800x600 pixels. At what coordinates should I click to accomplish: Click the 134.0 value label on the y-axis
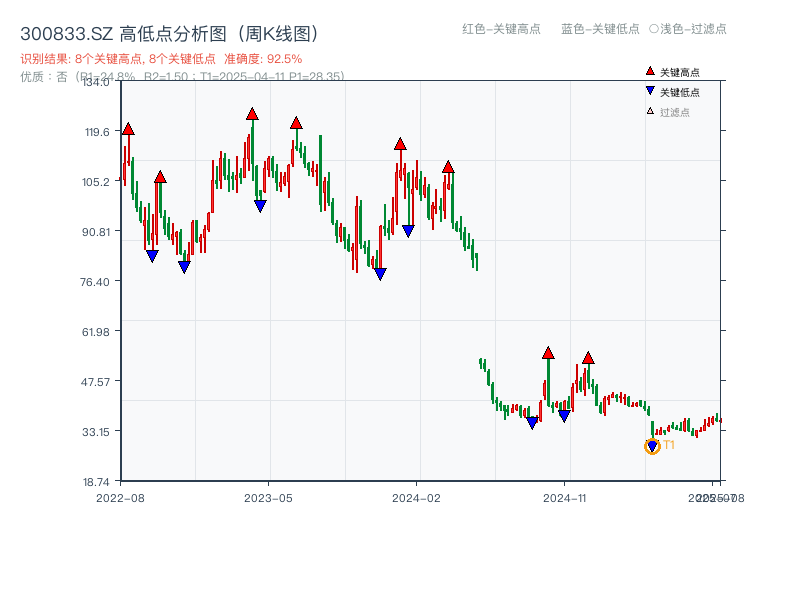pos(97,84)
